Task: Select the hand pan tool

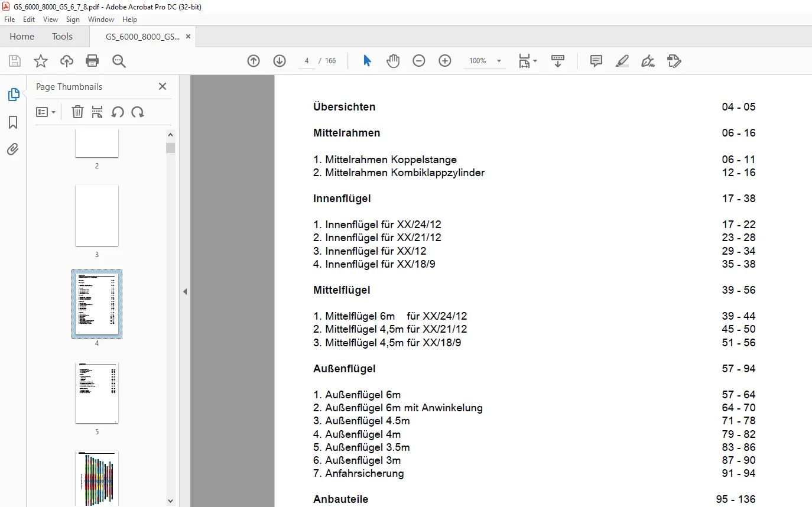Action: coord(393,61)
